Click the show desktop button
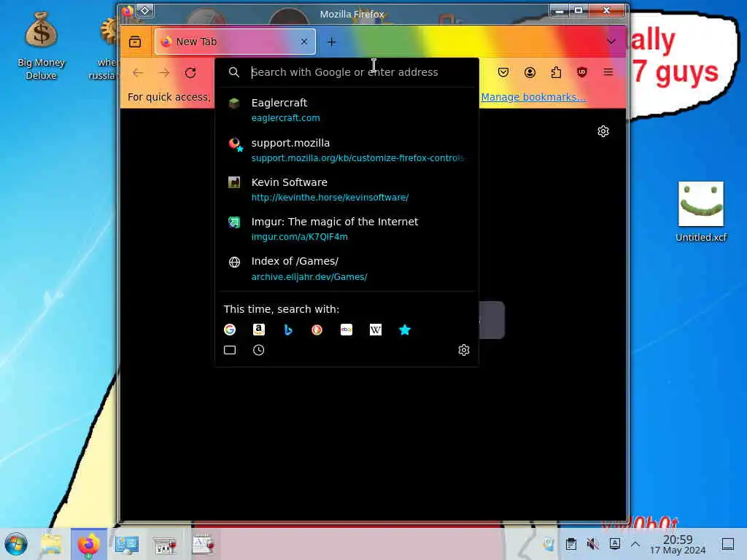747x560 pixels. (x=728, y=544)
